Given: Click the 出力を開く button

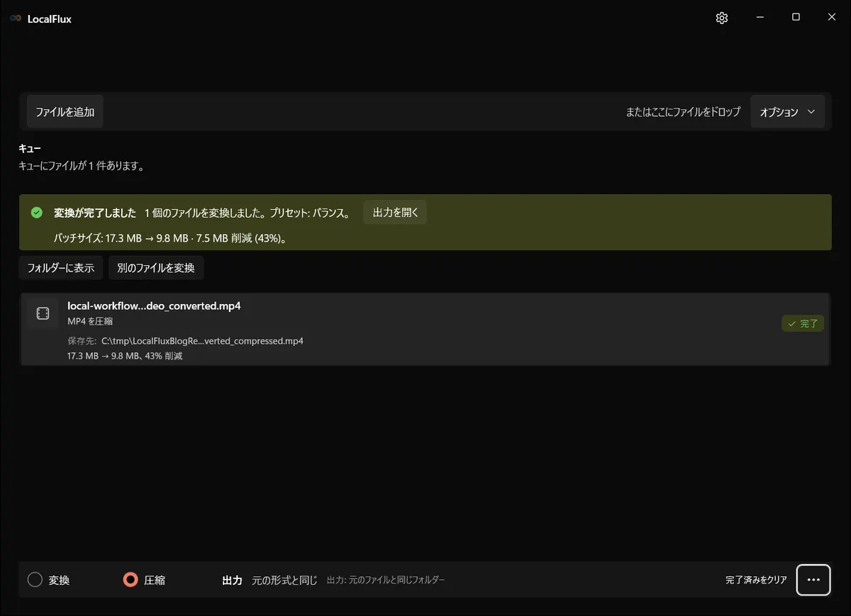Looking at the screenshot, I should coord(395,213).
